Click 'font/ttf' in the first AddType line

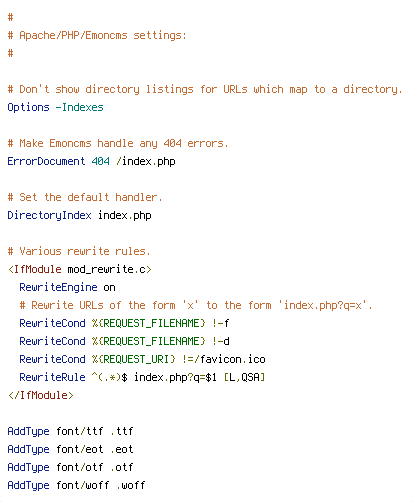(x=80, y=431)
